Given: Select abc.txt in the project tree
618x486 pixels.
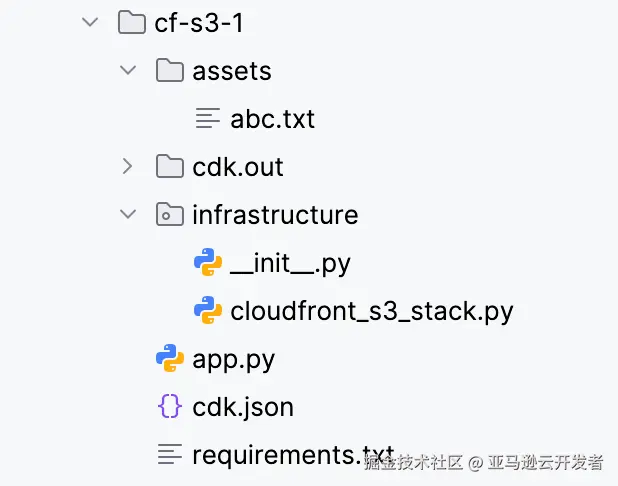Looking at the screenshot, I should tap(272, 119).
